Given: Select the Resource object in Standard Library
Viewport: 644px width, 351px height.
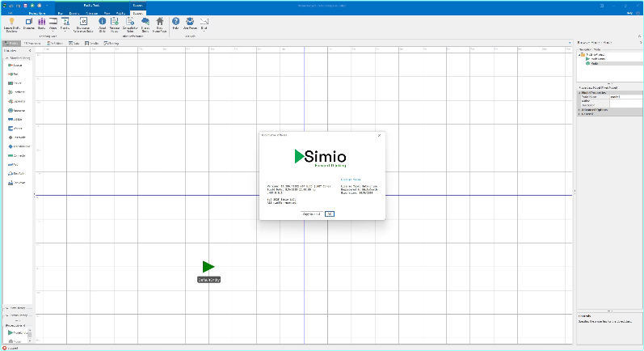Looking at the screenshot, I should click(16, 110).
